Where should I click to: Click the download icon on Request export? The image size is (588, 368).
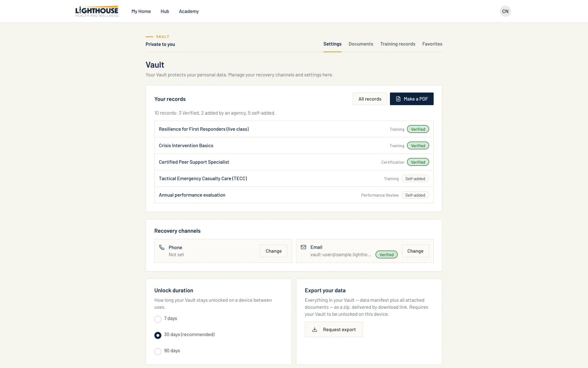(x=315, y=330)
